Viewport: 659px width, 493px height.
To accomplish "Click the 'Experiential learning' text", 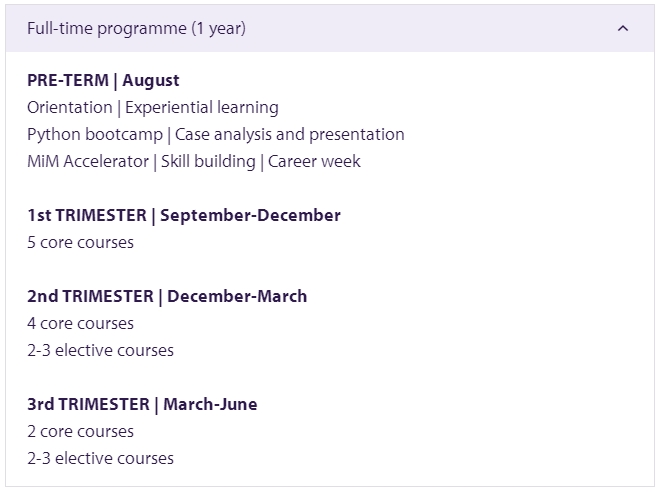I will coord(202,108).
